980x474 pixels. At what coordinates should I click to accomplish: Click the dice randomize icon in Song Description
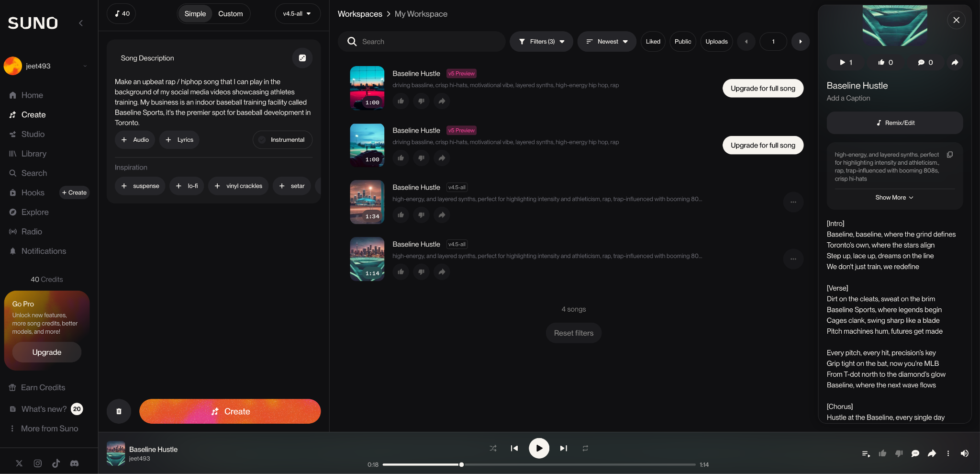(302, 58)
